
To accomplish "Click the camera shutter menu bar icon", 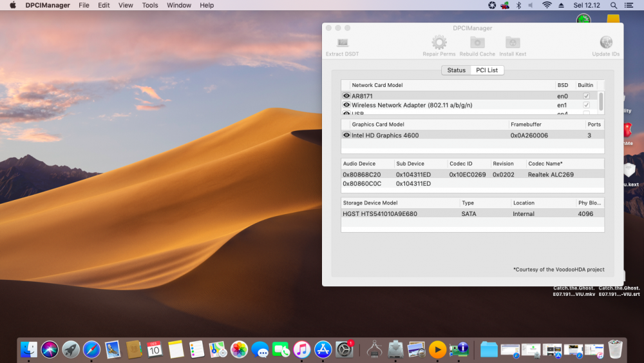I will (492, 5).
